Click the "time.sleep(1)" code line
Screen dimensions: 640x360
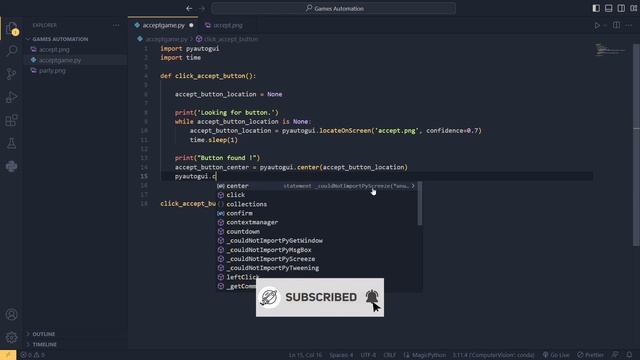click(213, 140)
